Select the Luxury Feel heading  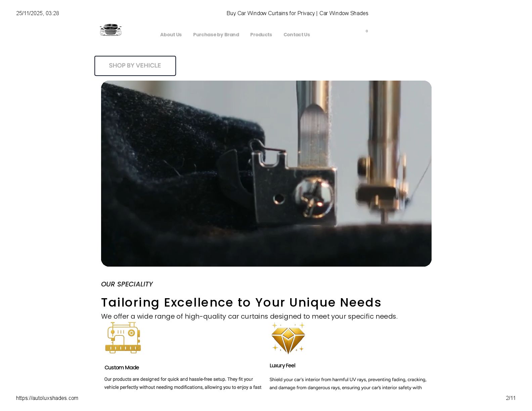tap(282, 365)
